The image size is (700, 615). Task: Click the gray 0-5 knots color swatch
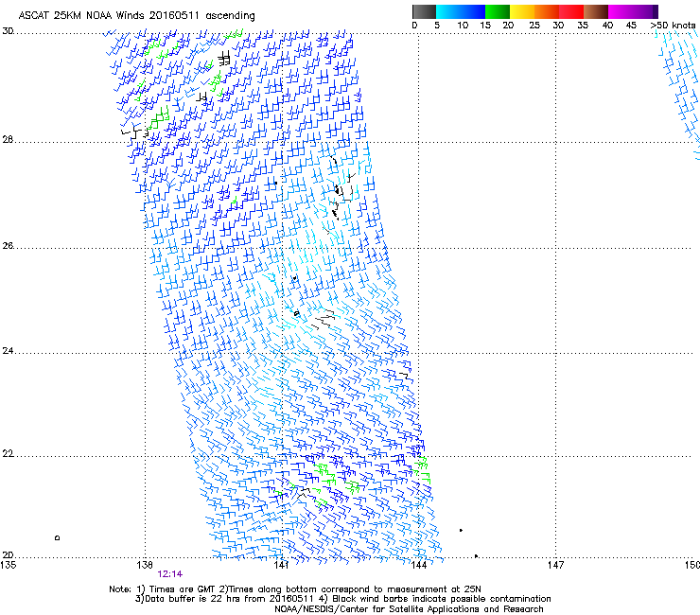424,11
